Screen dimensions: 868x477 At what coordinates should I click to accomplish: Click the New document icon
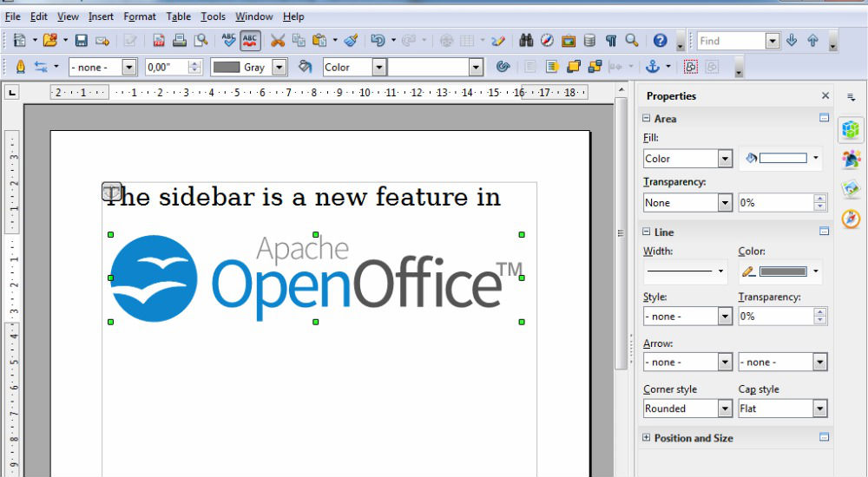coord(20,41)
